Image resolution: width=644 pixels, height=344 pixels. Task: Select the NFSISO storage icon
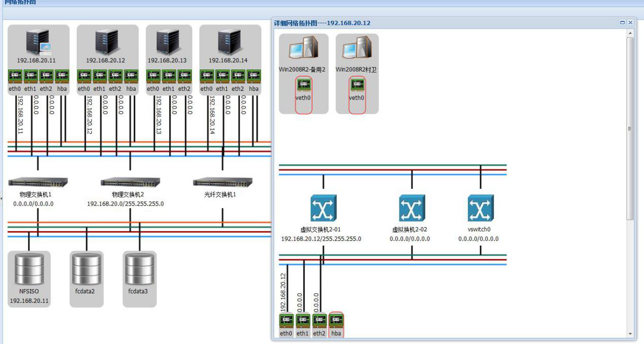[29, 269]
